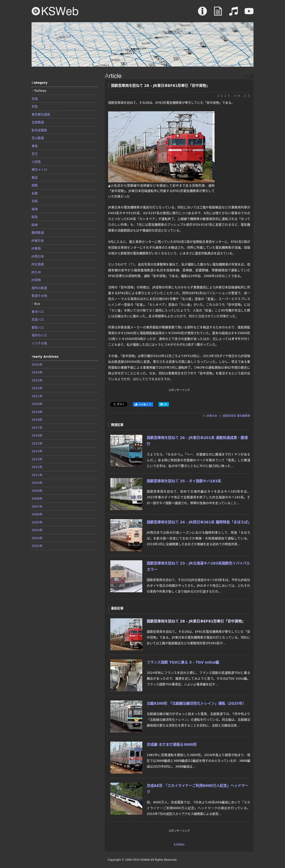Viewport: 285px width, 868px height.
Task: Open the 2002年 yearly archive
Action: (x=37, y=546)
